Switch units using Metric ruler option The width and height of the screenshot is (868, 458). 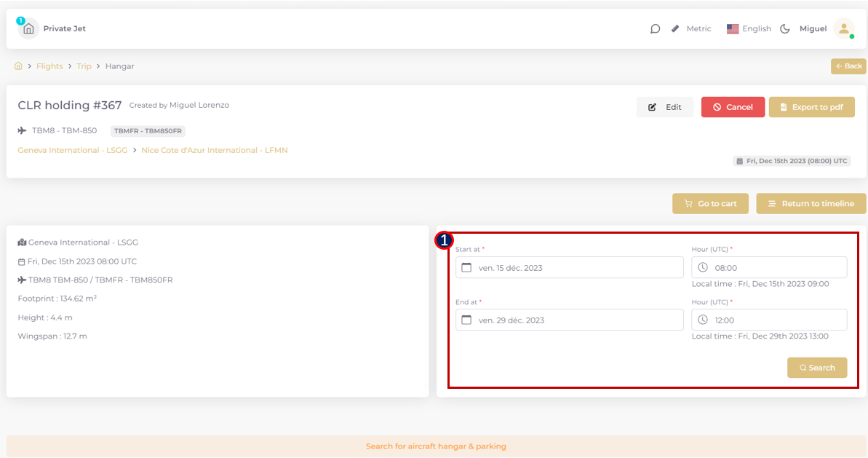(x=691, y=29)
